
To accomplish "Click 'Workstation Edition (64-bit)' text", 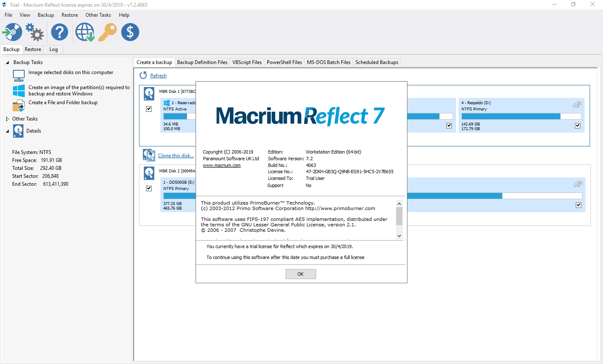I will (x=333, y=152).
